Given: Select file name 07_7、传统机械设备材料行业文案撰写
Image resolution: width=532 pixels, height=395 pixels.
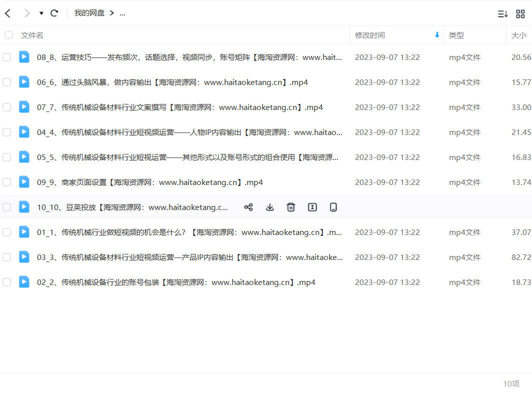Looking at the screenshot, I should pos(180,107).
